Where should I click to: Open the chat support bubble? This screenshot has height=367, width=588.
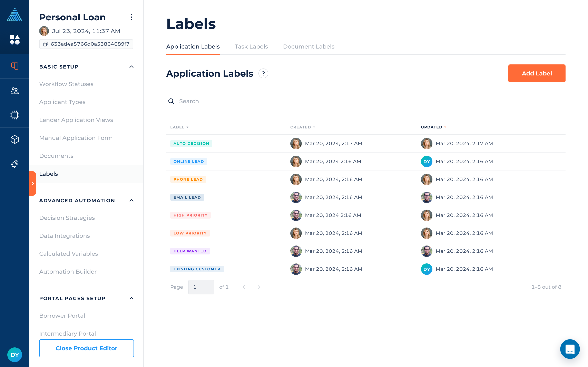click(x=570, y=349)
